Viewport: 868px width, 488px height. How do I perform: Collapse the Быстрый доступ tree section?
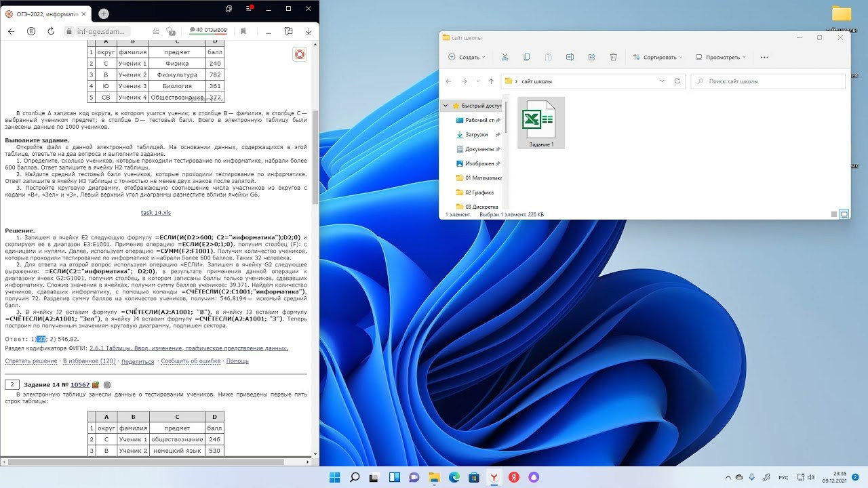pyautogui.click(x=446, y=106)
